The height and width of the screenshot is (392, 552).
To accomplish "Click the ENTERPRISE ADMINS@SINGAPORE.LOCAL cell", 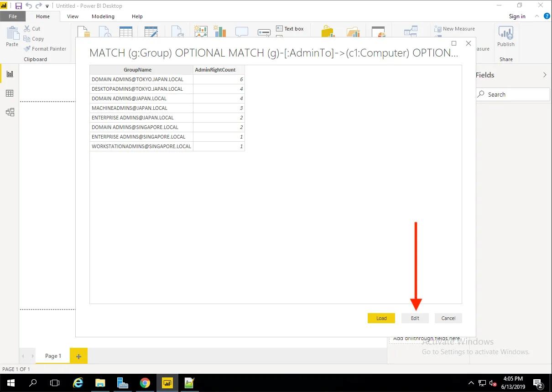I will click(141, 137).
